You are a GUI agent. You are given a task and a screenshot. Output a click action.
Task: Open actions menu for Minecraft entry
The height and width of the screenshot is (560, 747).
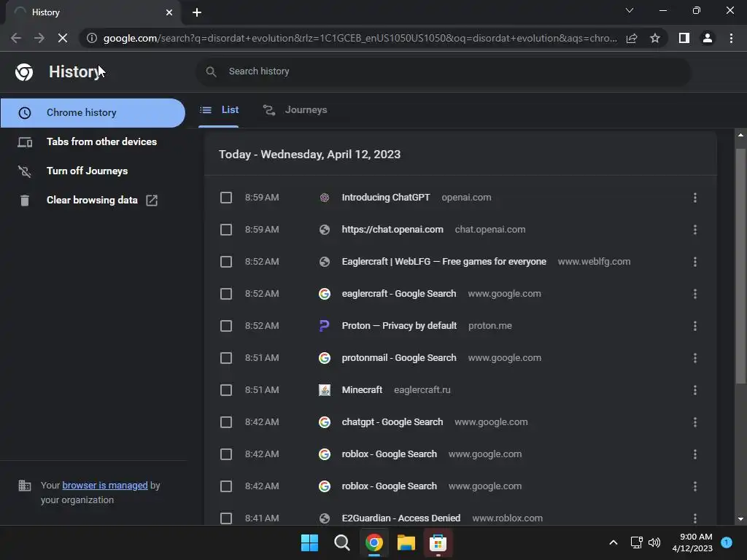[695, 390]
